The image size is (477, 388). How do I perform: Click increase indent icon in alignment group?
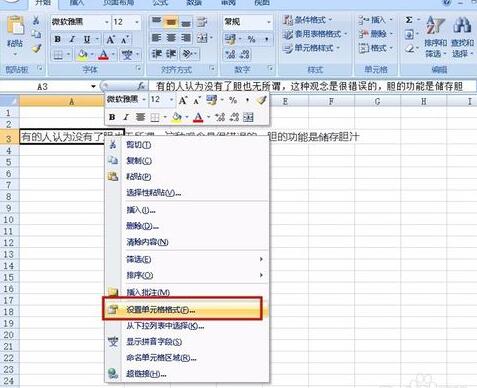(x=171, y=54)
